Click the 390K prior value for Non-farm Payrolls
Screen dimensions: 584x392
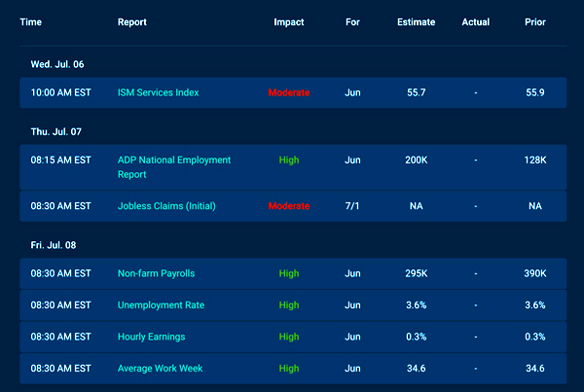534,276
